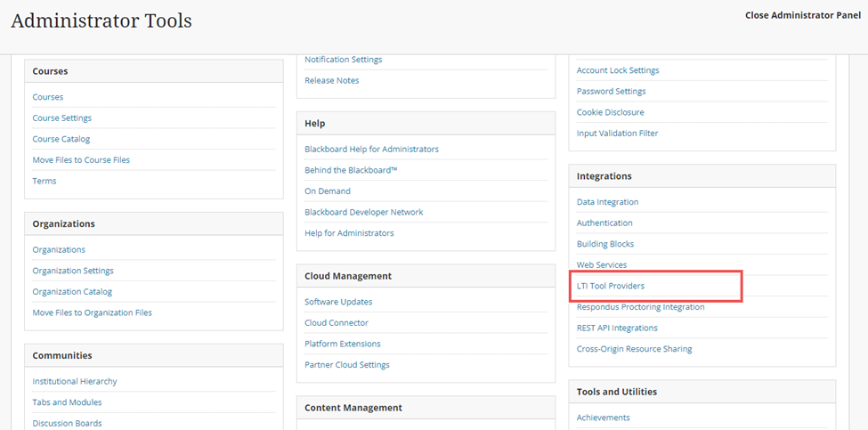Open Course Settings
This screenshot has width=868, height=430.
pos(62,118)
